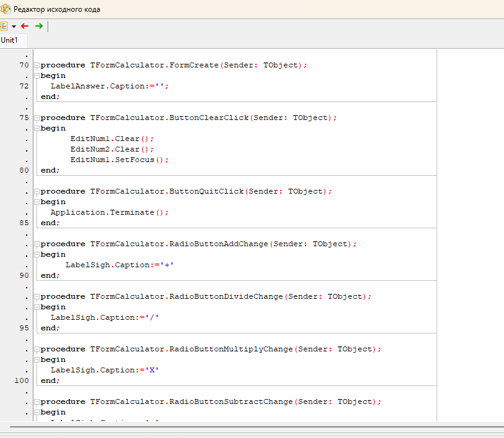The width and height of the screenshot is (504, 438).
Task: Click gutter at line number 85
Action: pos(24,223)
